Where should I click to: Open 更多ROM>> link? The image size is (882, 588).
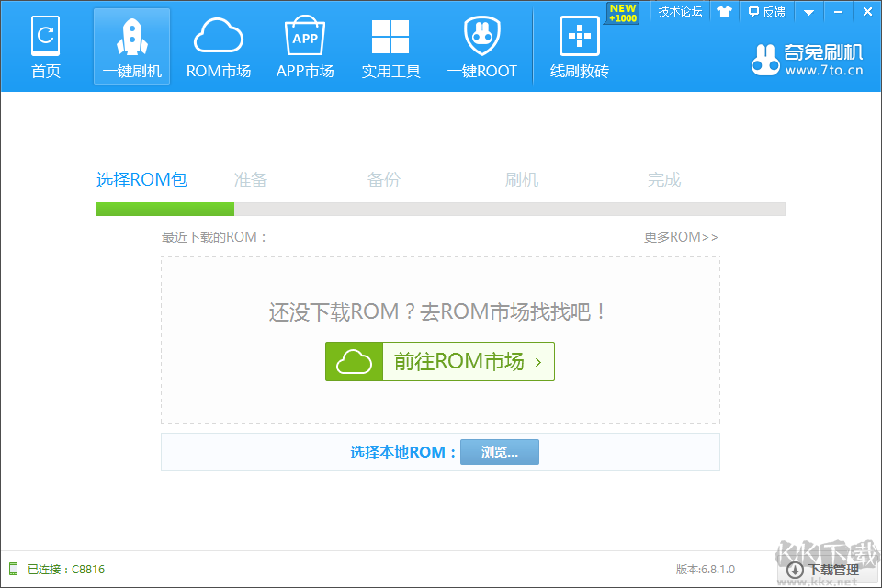[x=681, y=237]
